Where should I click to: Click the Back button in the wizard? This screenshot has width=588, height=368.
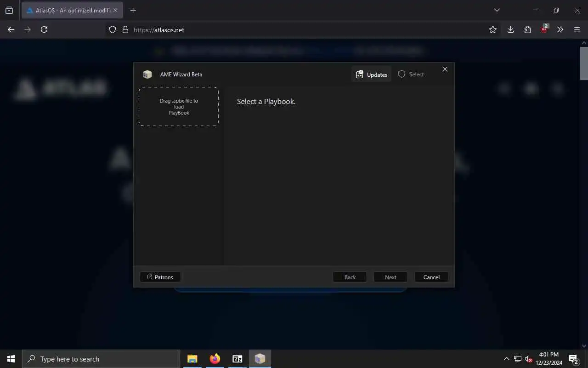(x=350, y=277)
